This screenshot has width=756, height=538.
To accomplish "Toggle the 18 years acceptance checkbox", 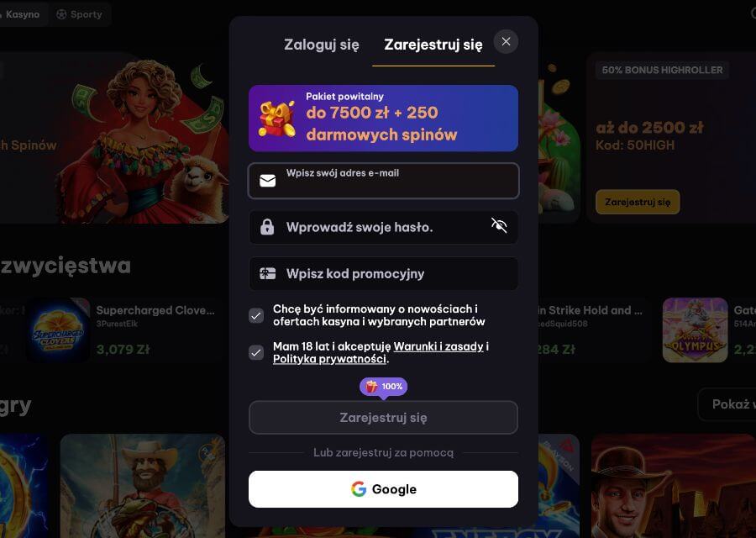I will coord(256,353).
